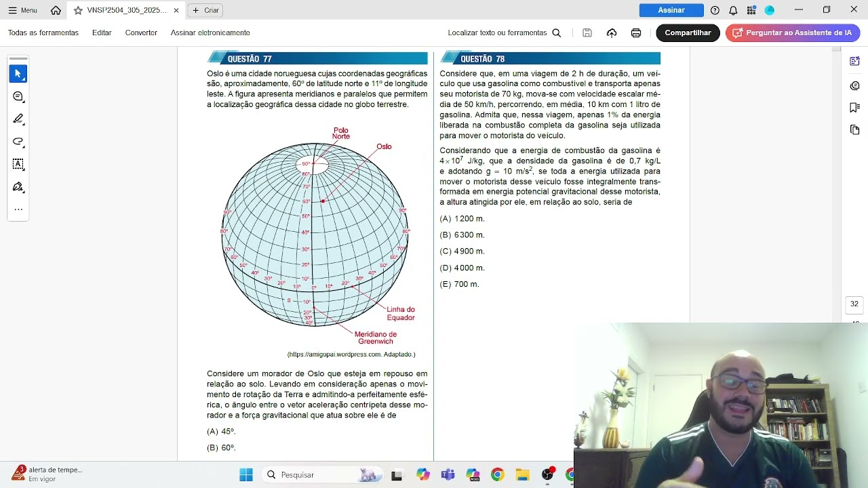Choose the text box tool

[x=18, y=164]
